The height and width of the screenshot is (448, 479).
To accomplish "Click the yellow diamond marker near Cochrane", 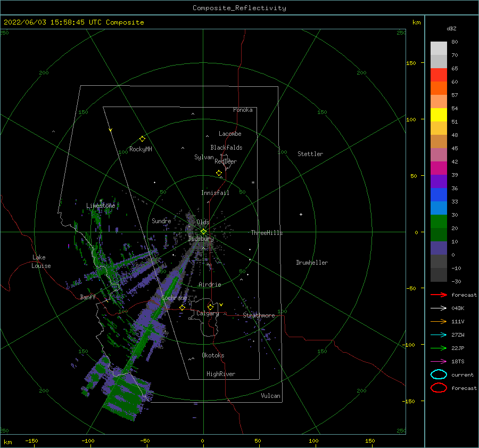I will [182, 307].
